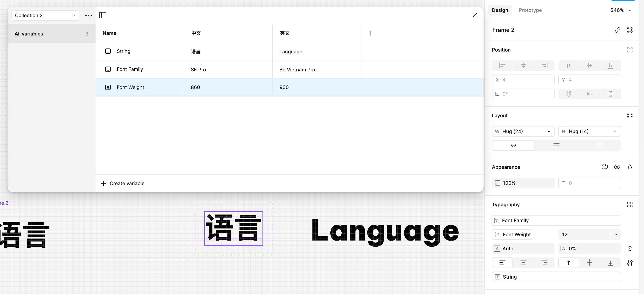Click the corner radius field
Image resolution: width=644 pixels, height=294 pixels.
590,183
